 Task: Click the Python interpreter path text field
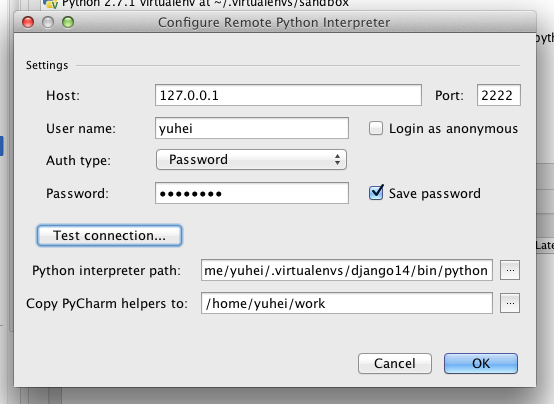point(347,270)
